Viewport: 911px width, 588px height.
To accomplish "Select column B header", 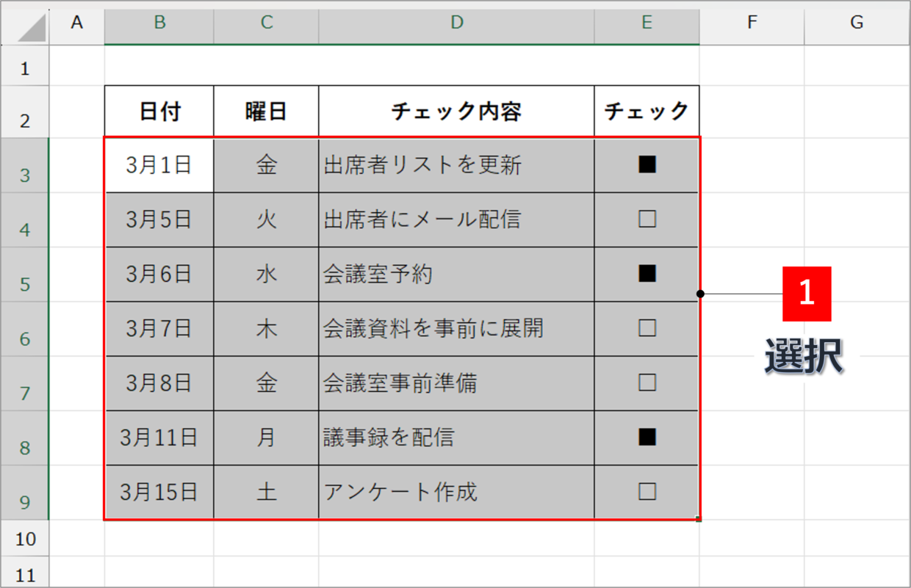I will pyautogui.click(x=159, y=24).
